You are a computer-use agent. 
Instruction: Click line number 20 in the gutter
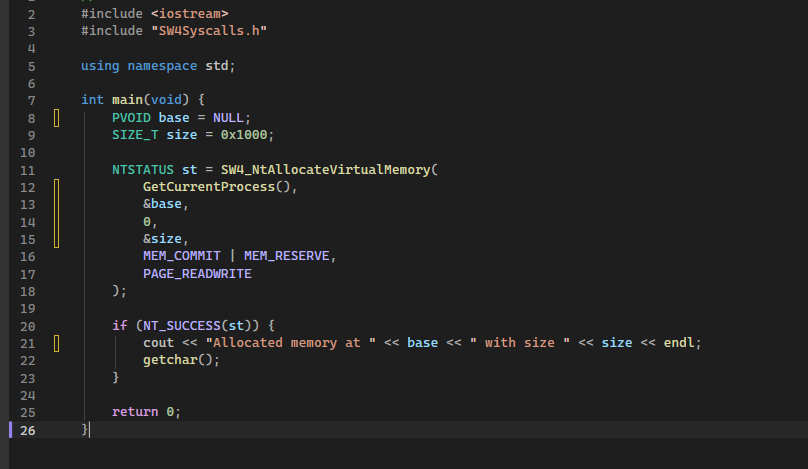(28, 326)
